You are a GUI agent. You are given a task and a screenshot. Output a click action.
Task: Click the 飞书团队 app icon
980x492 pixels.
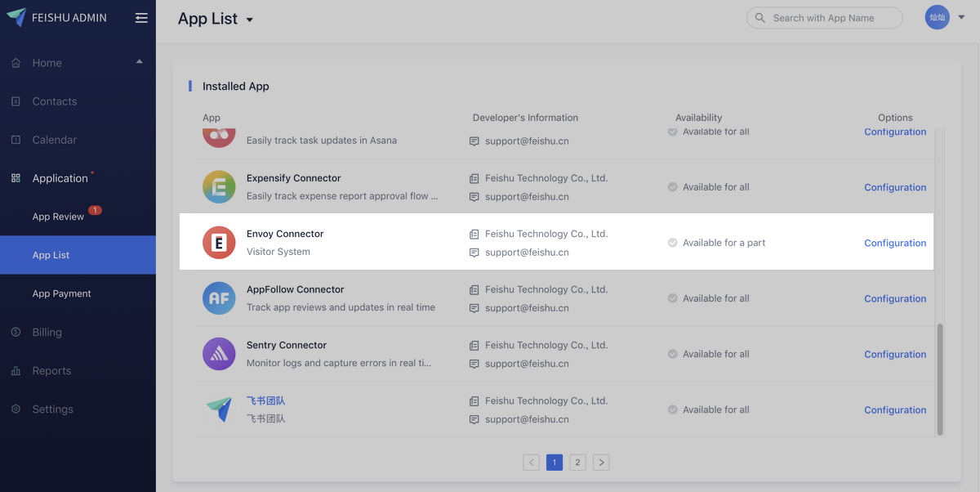click(x=219, y=409)
